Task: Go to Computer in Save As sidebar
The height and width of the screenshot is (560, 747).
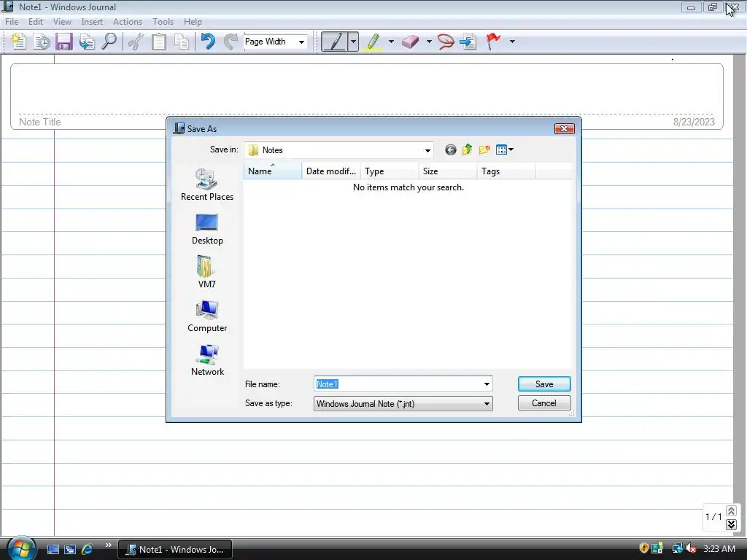Action: point(206,316)
